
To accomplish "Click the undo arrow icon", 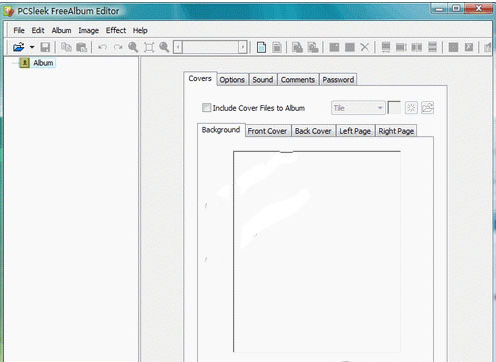I will click(102, 47).
